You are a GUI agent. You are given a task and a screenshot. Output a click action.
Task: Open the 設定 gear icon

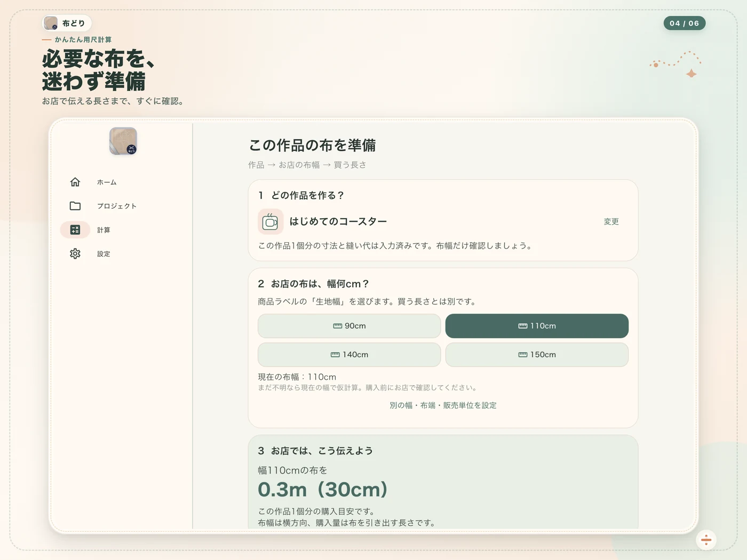pyautogui.click(x=75, y=254)
